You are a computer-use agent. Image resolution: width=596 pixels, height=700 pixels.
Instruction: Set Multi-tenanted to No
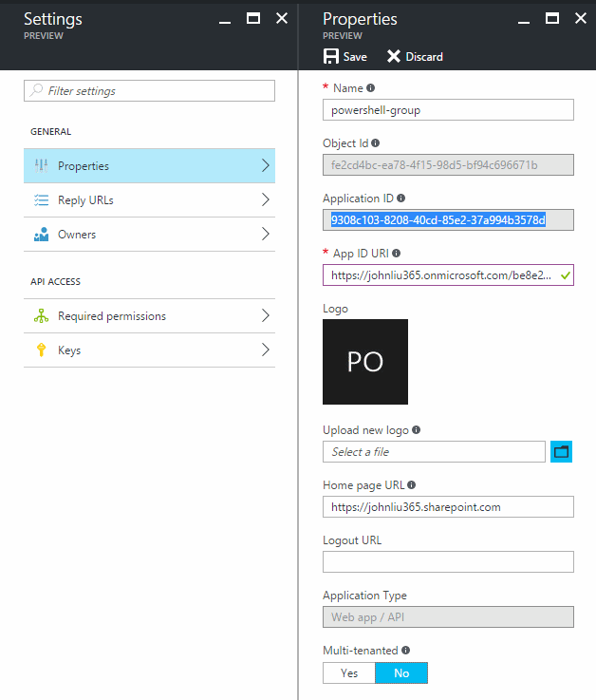click(401, 672)
